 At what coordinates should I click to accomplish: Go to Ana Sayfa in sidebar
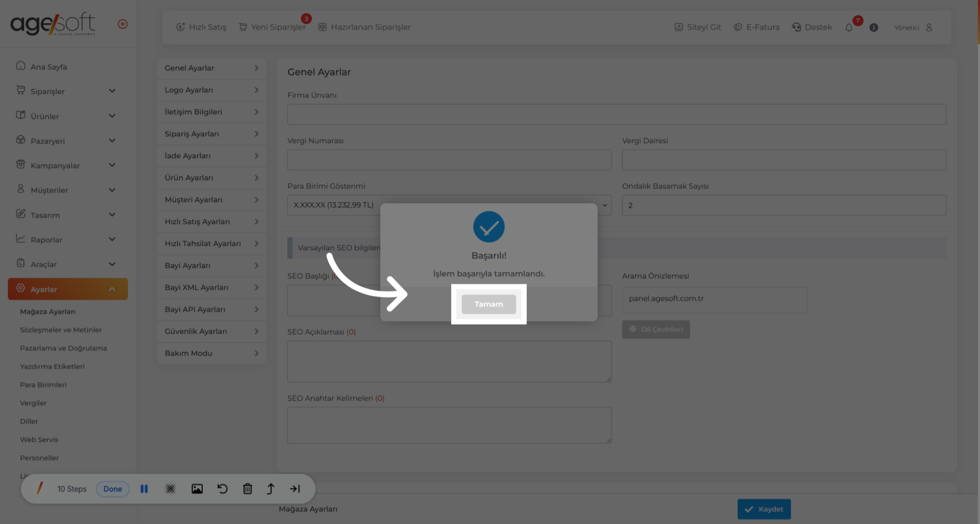click(x=68, y=66)
